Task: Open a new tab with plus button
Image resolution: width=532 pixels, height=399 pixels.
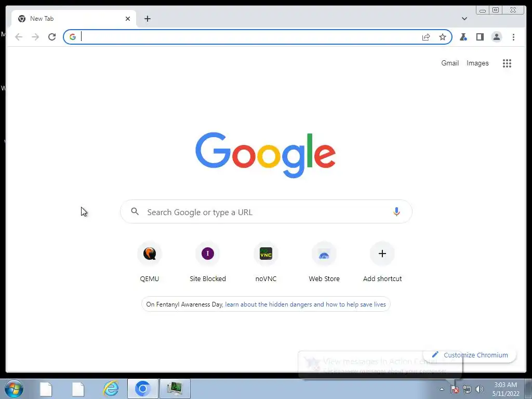Action: pyautogui.click(x=147, y=19)
